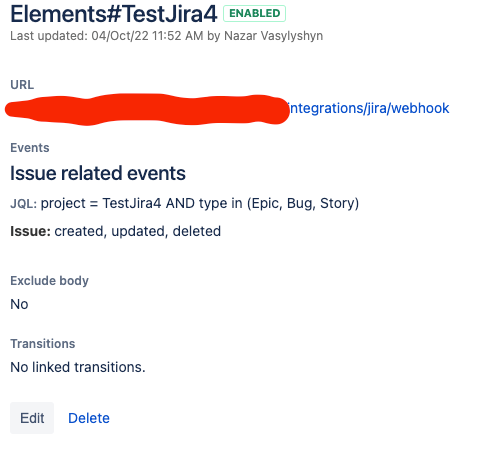Click the 'No' value under Exclude body
The image size is (480, 457).
pos(19,304)
